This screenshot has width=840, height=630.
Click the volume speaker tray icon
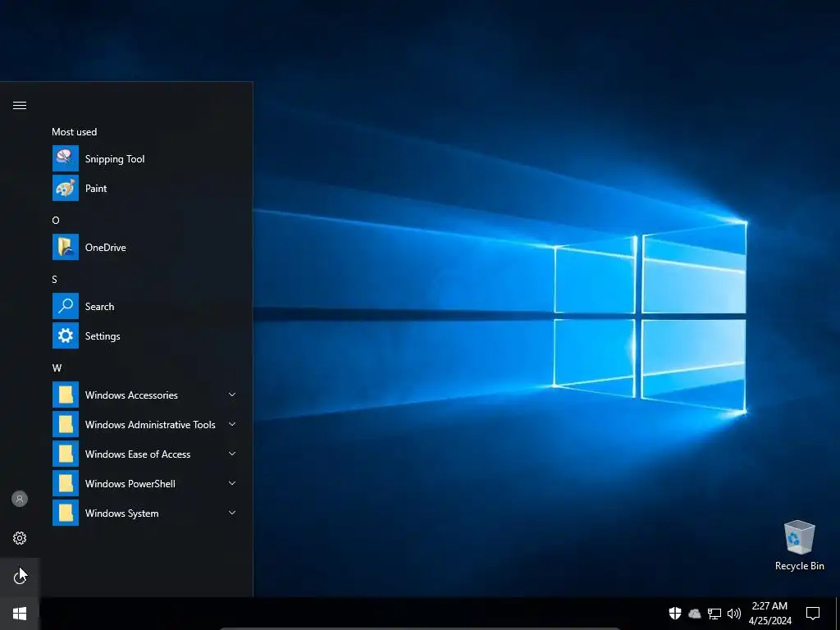734,614
